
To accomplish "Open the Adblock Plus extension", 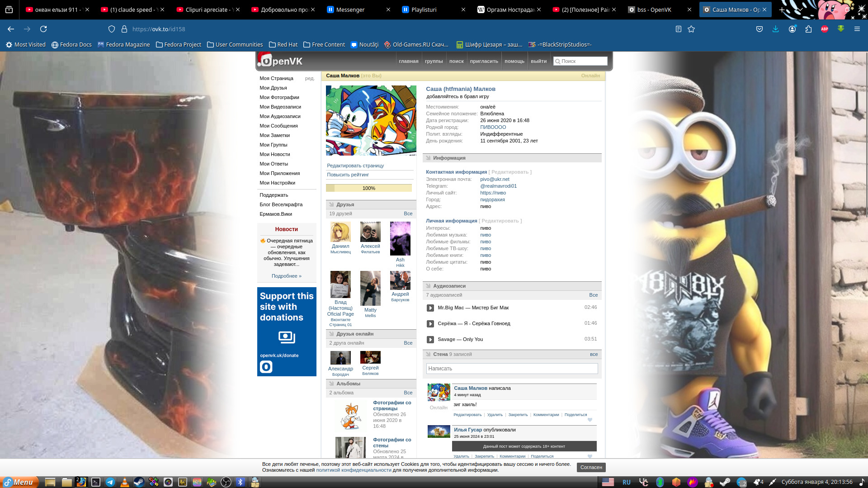I will pos(825,29).
